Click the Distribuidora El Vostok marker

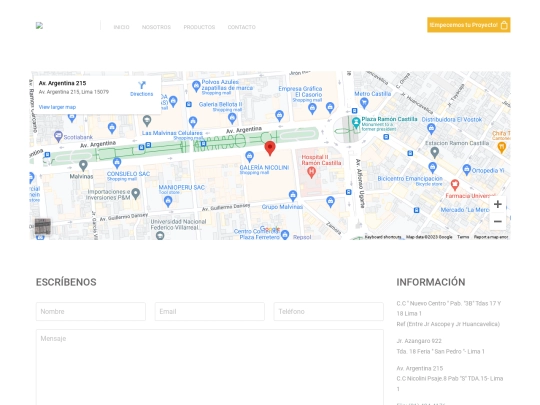coord(431,129)
